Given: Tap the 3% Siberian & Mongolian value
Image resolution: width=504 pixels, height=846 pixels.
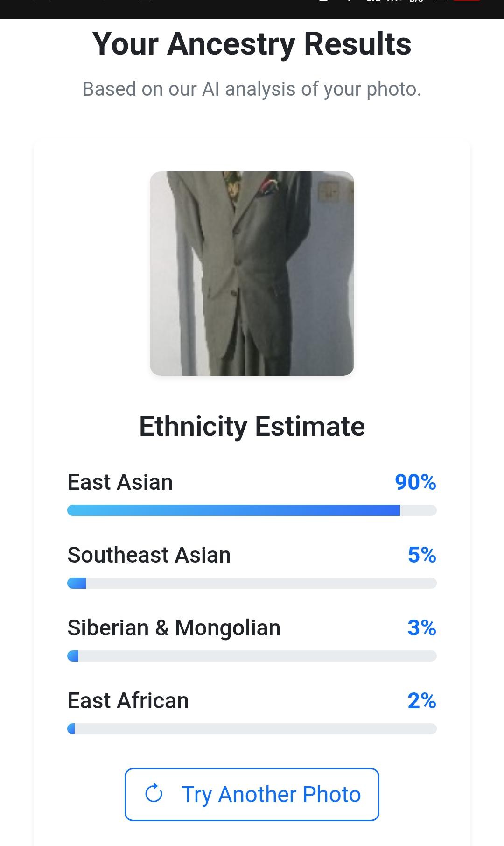Looking at the screenshot, I should coord(422,628).
